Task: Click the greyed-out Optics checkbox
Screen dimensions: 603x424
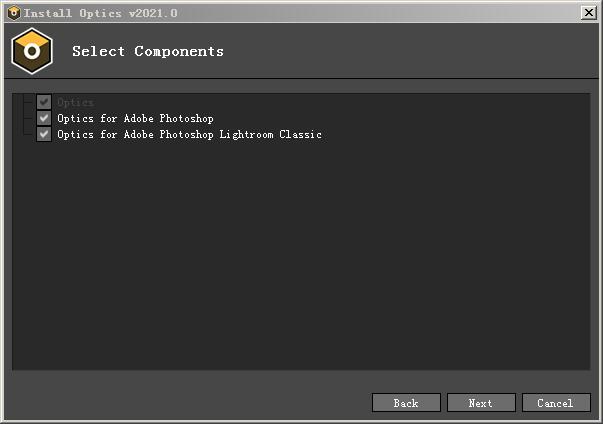Action: (x=44, y=102)
